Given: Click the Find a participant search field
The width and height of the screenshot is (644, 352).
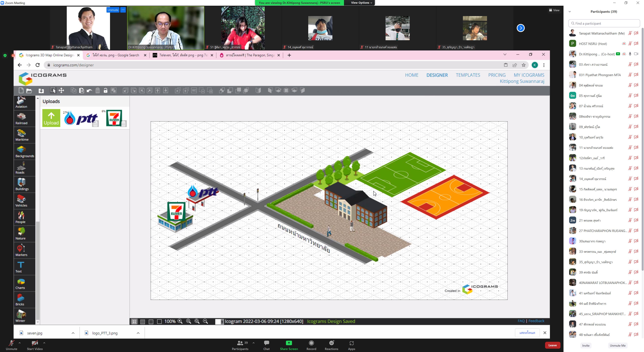Looking at the screenshot, I should point(604,23).
